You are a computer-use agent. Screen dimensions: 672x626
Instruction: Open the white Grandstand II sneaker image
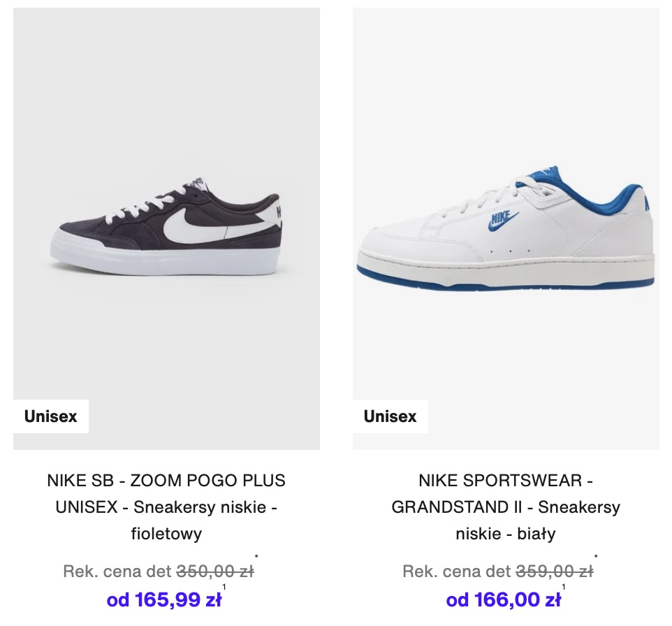[x=506, y=228]
